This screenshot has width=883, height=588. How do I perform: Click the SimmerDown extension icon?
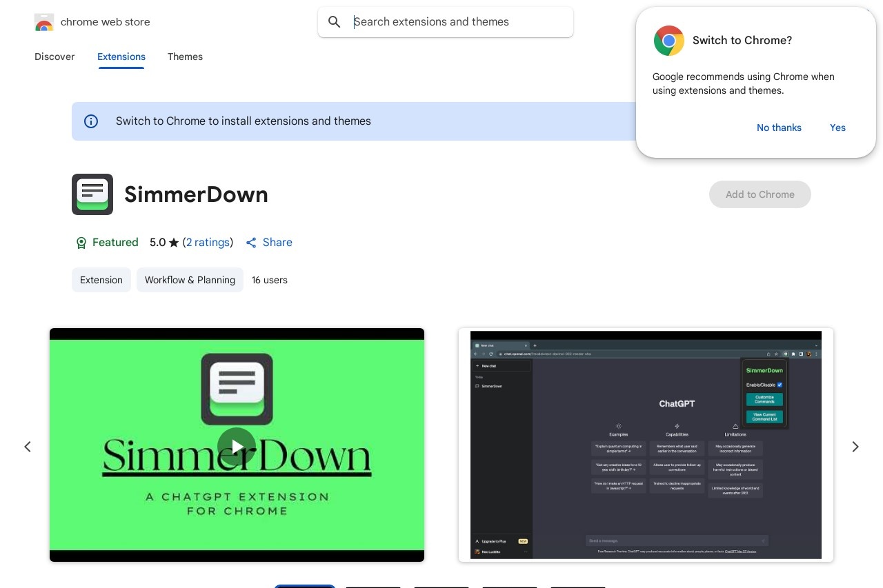pyautogui.click(x=92, y=194)
